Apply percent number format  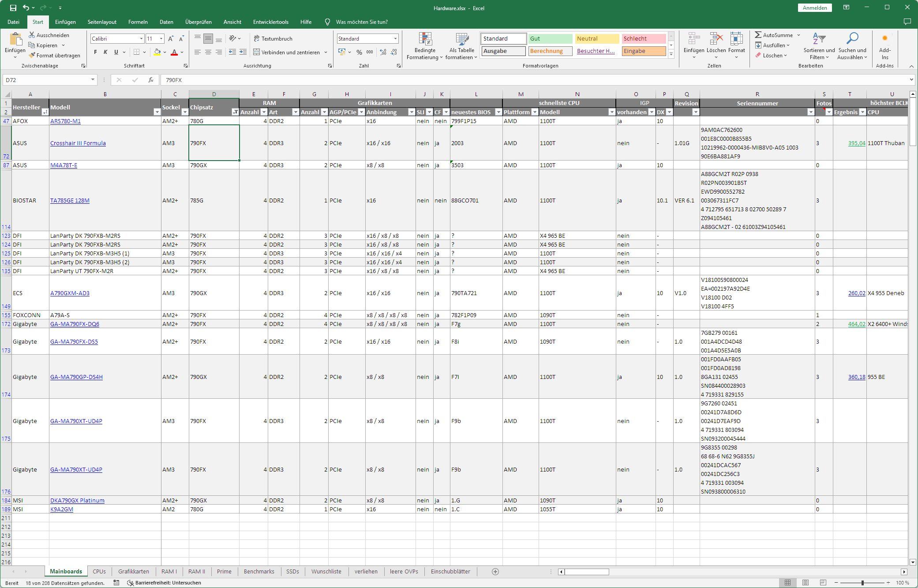[360, 52]
